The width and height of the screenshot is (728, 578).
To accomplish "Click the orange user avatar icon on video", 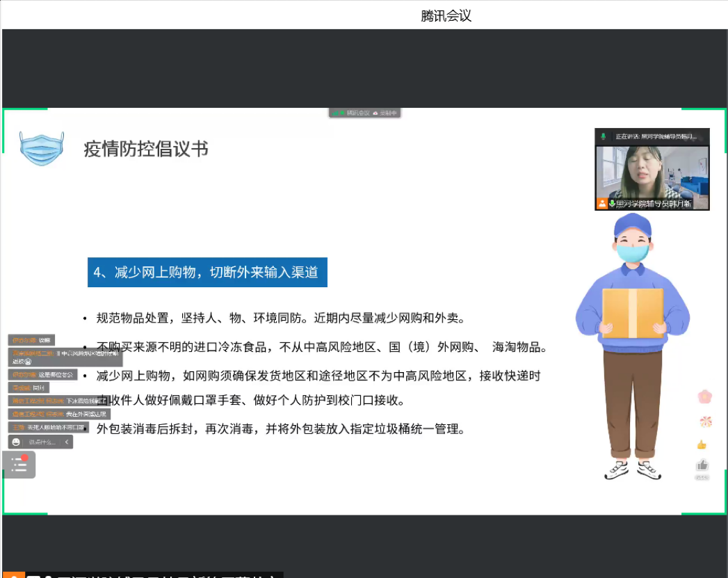I will point(602,204).
